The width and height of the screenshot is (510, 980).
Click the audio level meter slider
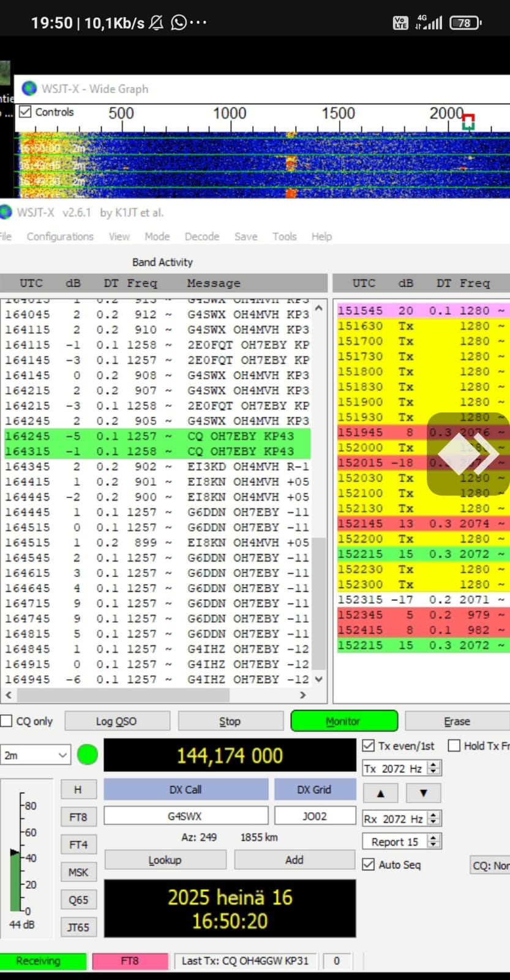click(14, 851)
